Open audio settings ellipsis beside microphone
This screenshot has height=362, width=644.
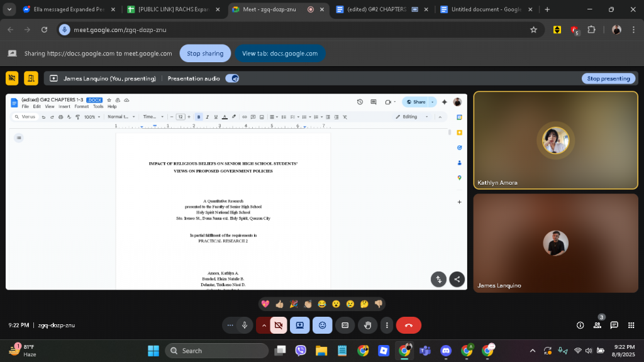(230, 325)
